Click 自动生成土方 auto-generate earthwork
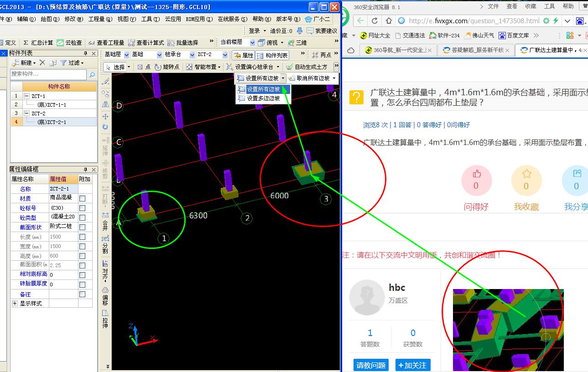The width and height of the screenshot is (588, 372). pyautogui.click(x=307, y=67)
